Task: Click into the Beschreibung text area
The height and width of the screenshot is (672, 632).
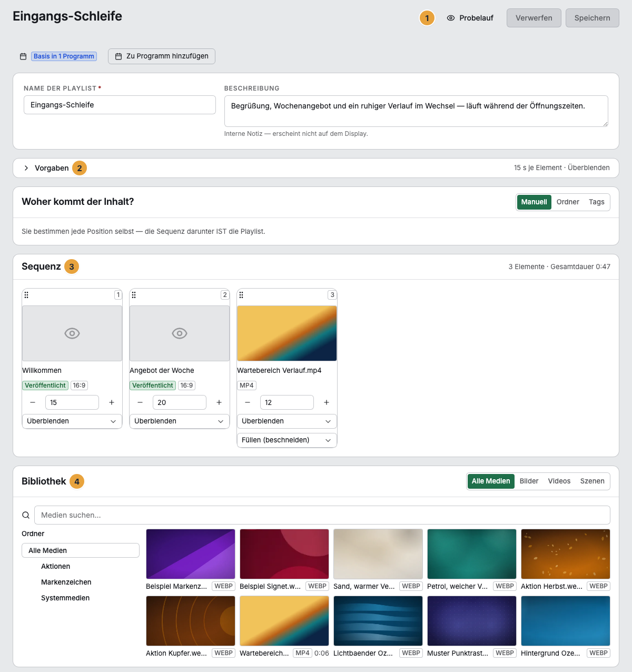Action: tap(416, 111)
